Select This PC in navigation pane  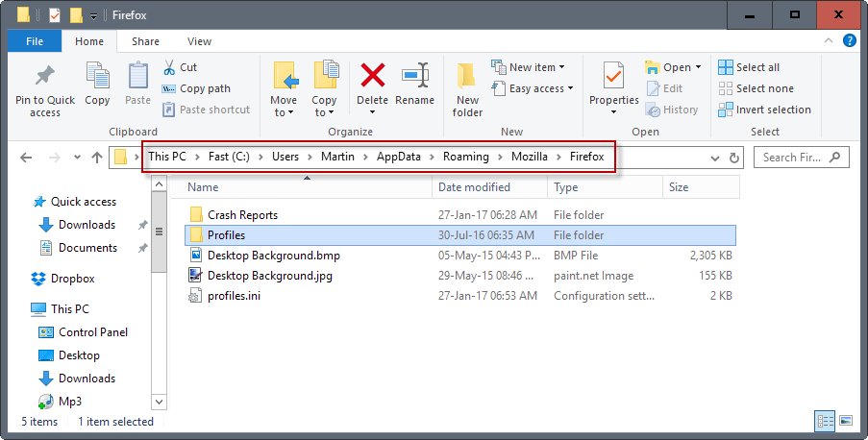60,308
